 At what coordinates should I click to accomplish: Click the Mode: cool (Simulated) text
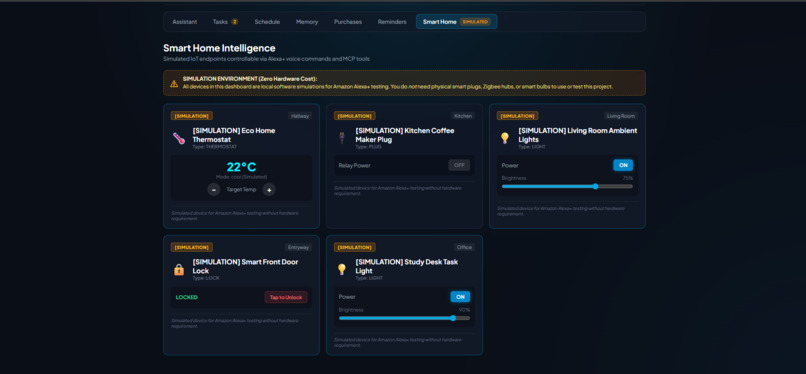click(241, 177)
